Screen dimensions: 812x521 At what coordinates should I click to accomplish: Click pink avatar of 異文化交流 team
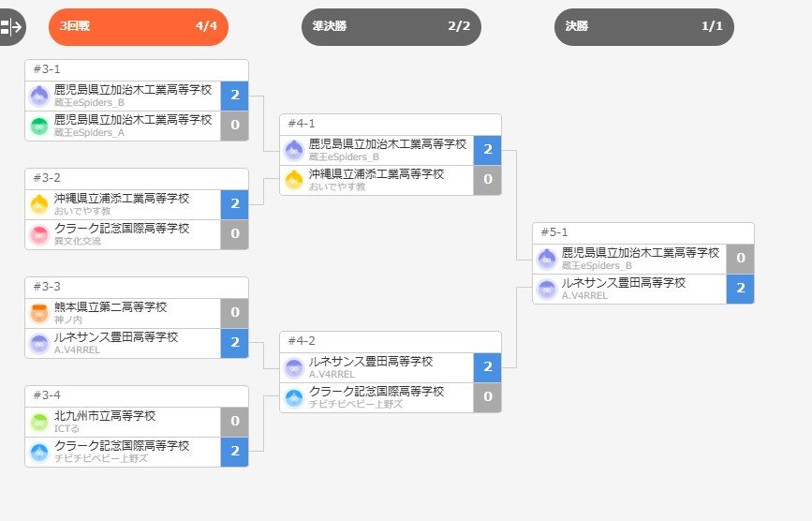point(39,234)
